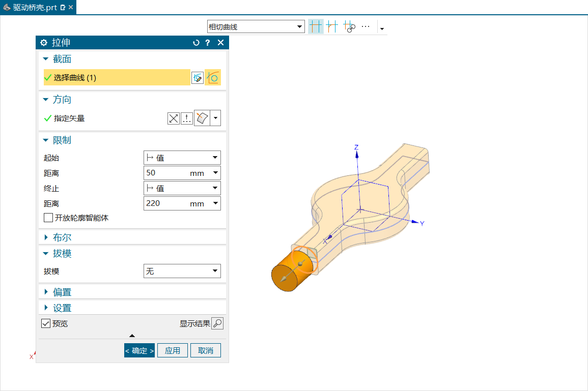Collapse the 限制 section
This screenshot has width=588, height=391.
coord(46,140)
